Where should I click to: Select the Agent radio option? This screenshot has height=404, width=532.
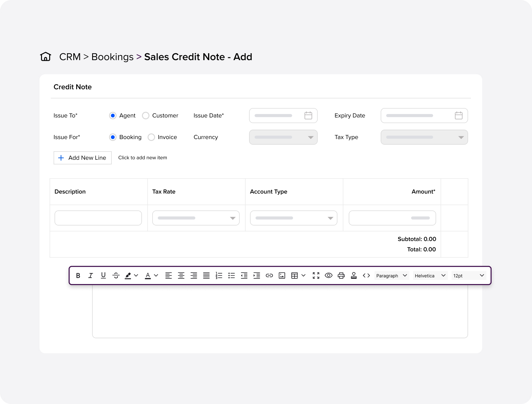113,116
